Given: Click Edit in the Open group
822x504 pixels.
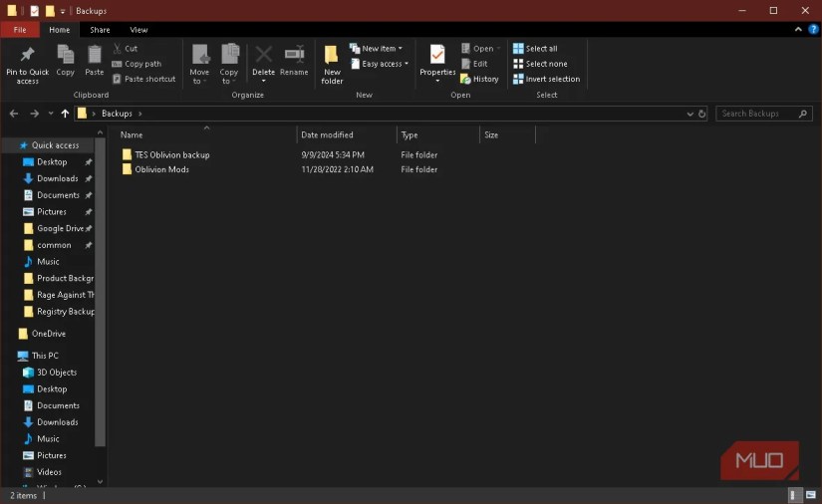Looking at the screenshot, I should 474,64.
